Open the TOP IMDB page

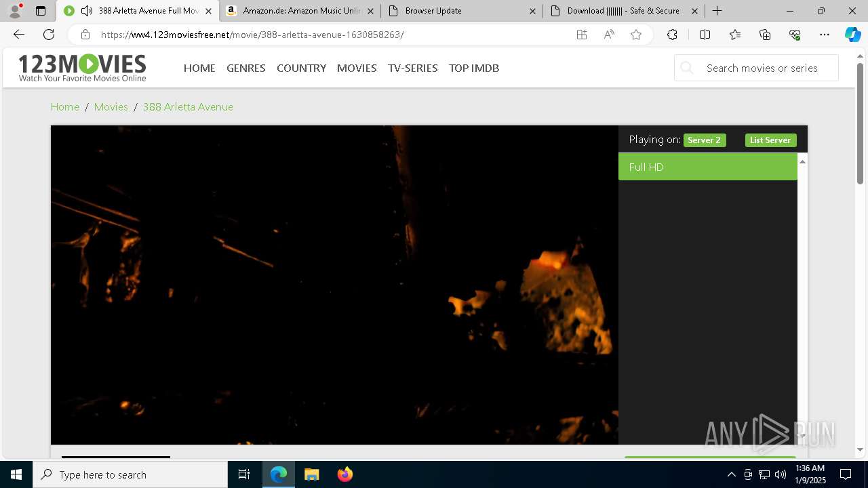tap(474, 68)
